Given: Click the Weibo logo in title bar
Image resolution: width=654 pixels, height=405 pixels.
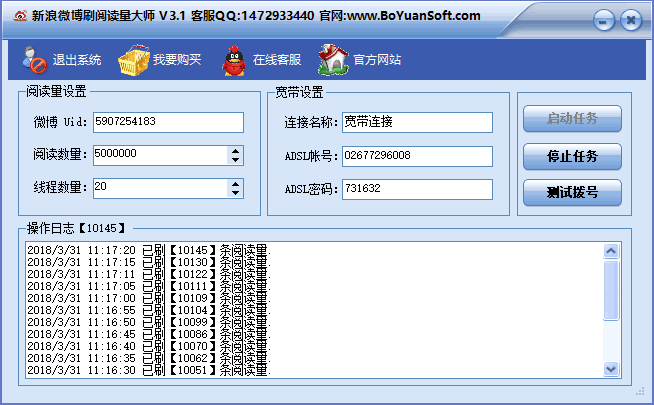Looking at the screenshot, I should coord(20,16).
